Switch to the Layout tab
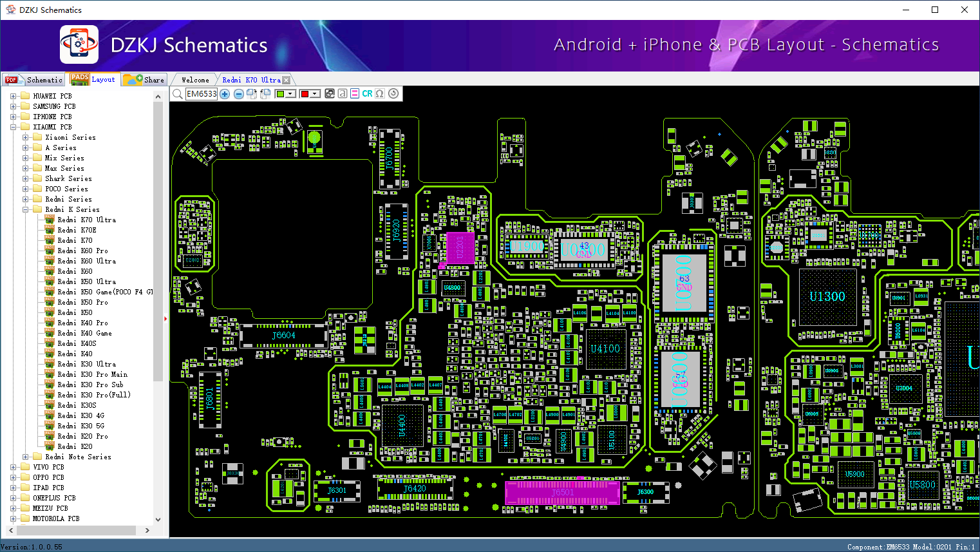Viewport: 980px width, 552px height. click(93, 79)
